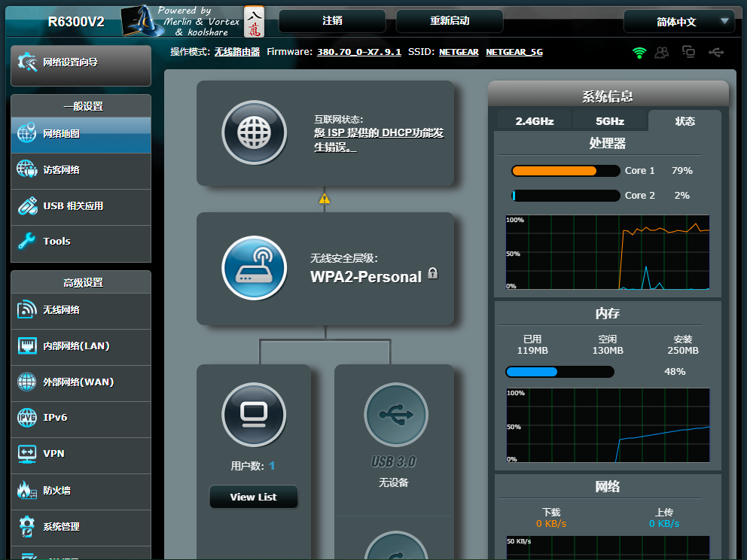This screenshot has height=560, width=747.
Task: Go to 无线网络 settings
Action: pyautogui.click(x=81, y=311)
